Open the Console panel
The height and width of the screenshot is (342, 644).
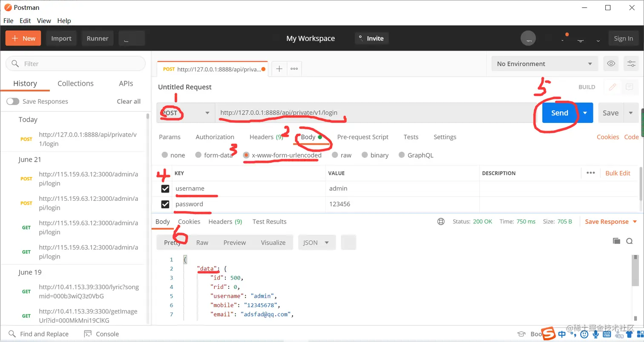point(101,334)
